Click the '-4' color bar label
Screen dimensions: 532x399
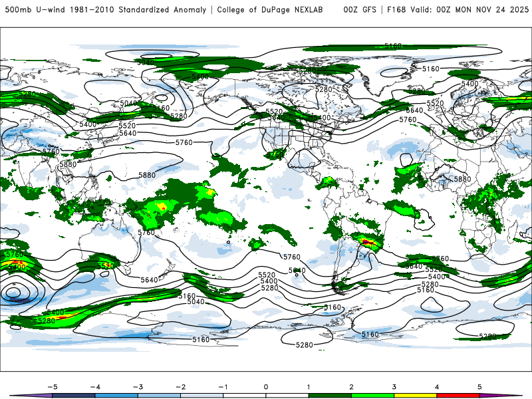pyautogui.click(x=95, y=387)
